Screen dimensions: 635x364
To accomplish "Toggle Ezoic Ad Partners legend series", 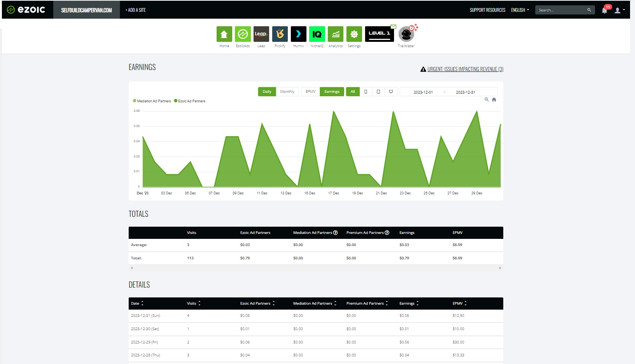I will (x=190, y=101).
